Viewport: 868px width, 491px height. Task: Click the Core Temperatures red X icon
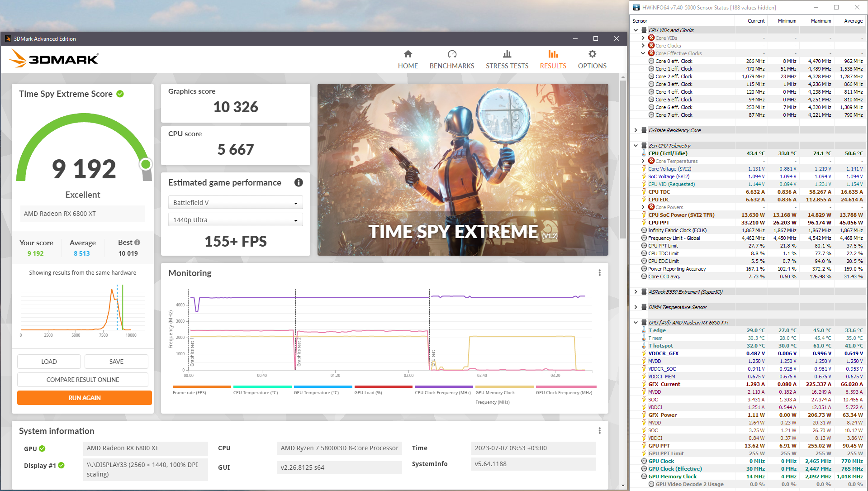[x=651, y=161]
